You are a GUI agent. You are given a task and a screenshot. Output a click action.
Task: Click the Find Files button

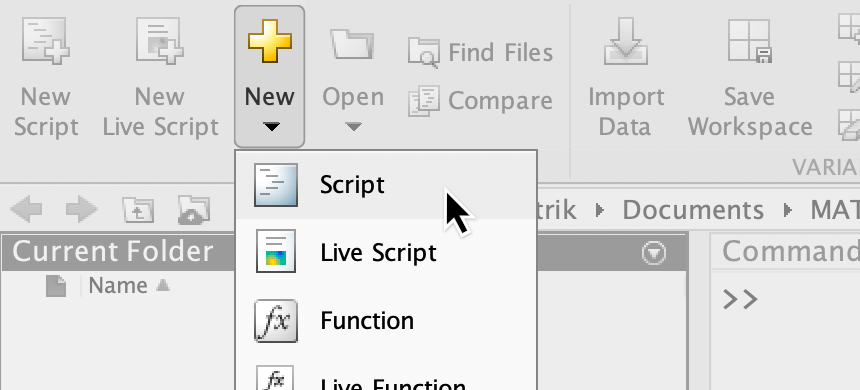[x=480, y=53]
